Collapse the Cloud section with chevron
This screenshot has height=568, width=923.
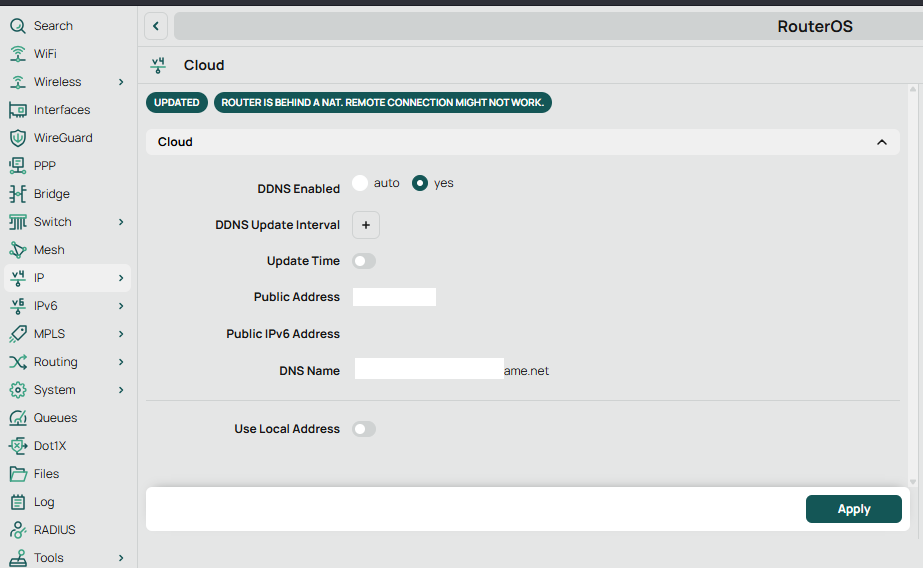pyautogui.click(x=881, y=142)
